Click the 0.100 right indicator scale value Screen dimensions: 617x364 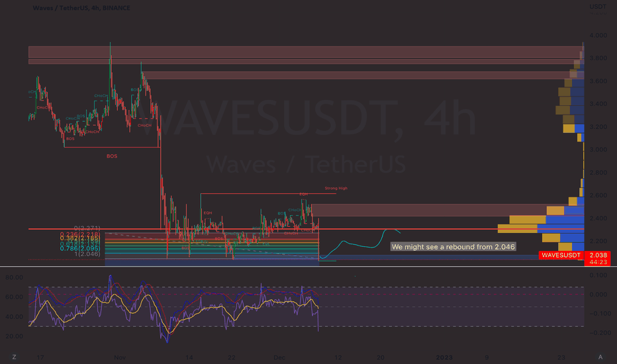point(598,275)
